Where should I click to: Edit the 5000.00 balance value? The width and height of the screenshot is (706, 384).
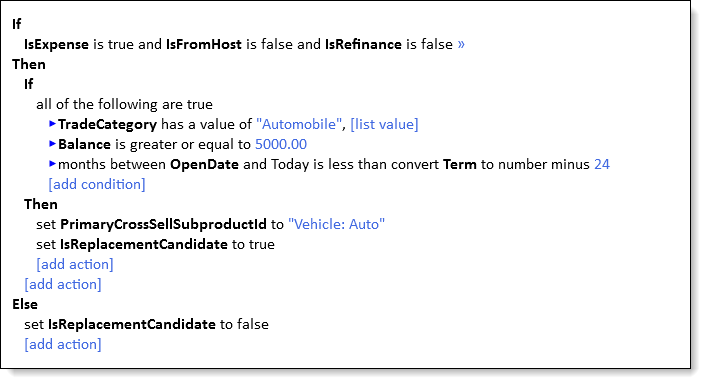click(x=281, y=144)
